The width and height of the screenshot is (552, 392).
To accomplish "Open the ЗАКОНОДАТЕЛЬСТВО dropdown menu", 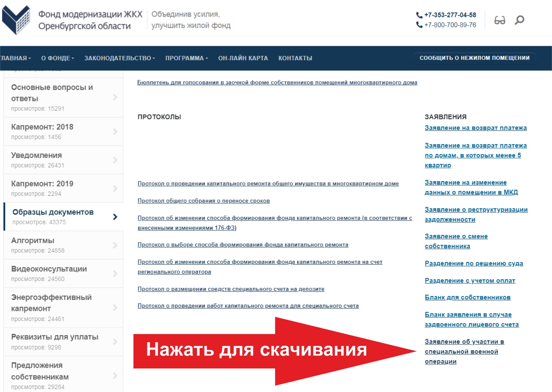I will point(120,58).
